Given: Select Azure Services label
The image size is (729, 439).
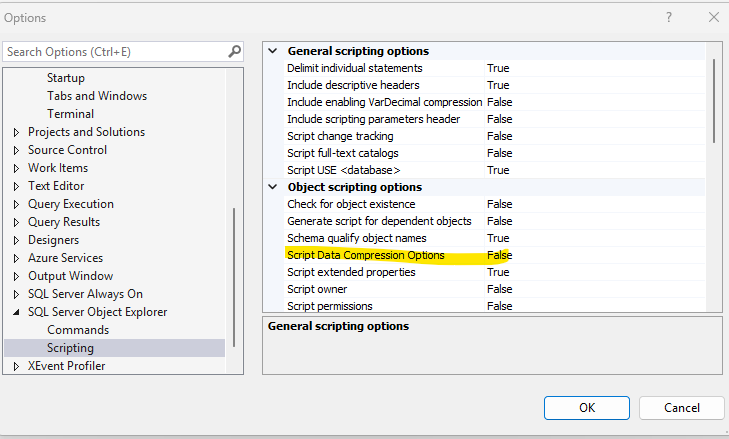Looking at the screenshot, I should (x=66, y=258).
